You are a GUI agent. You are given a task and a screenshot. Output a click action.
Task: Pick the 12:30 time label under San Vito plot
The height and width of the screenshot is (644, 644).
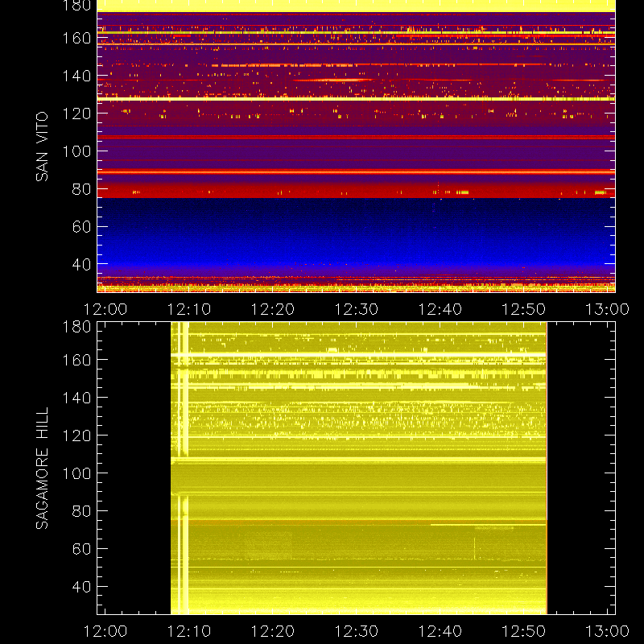point(356,309)
